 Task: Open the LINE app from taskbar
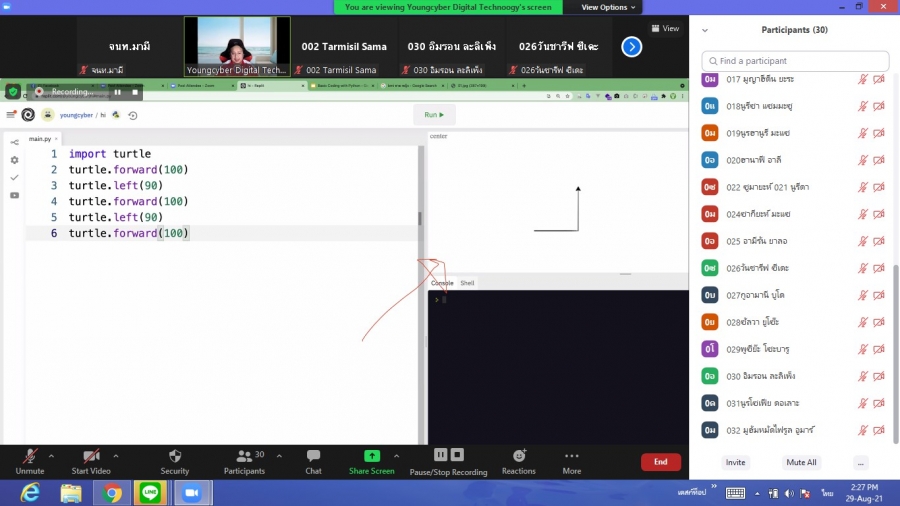pos(150,492)
